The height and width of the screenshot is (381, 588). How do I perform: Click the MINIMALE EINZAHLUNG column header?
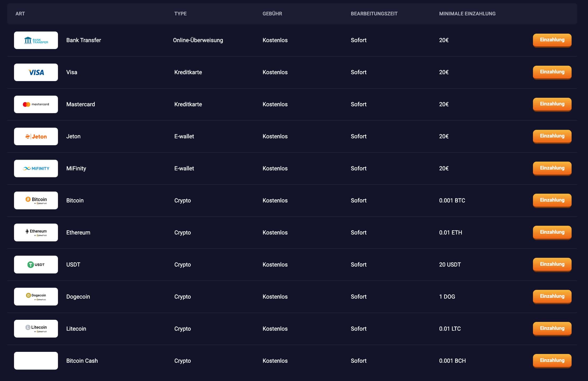(467, 14)
